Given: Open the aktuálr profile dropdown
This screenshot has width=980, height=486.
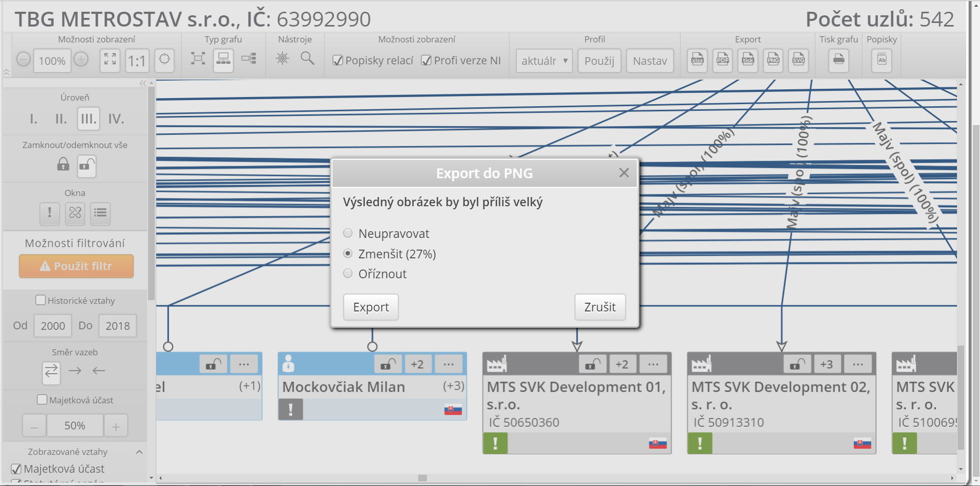Looking at the screenshot, I should (x=544, y=61).
